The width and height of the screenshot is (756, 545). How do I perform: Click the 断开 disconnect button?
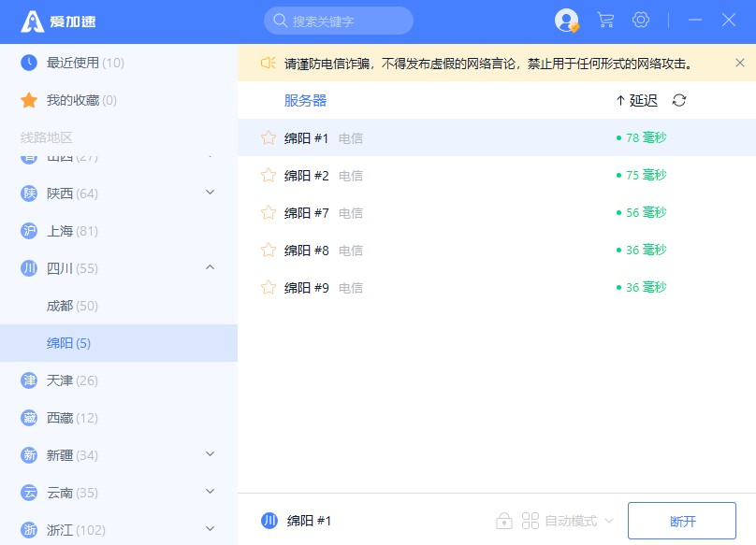tap(682, 521)
